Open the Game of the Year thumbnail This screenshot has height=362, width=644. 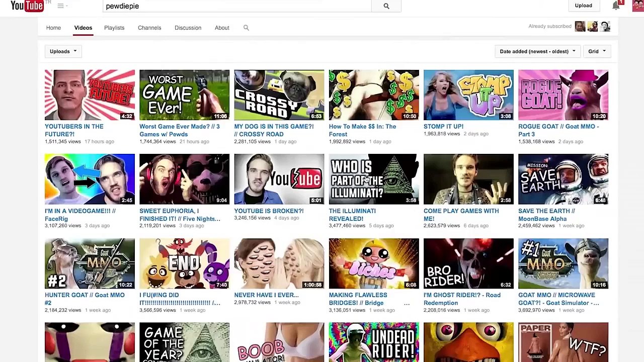click(x=184, y=342)
